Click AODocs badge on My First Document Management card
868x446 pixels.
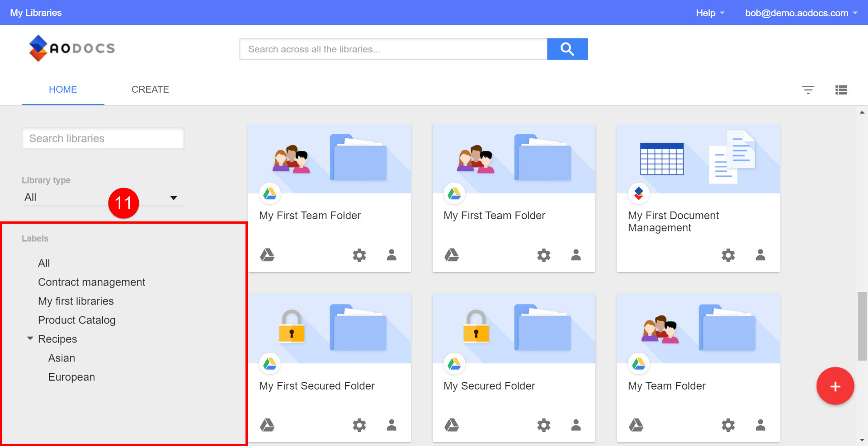click(638, 193)
